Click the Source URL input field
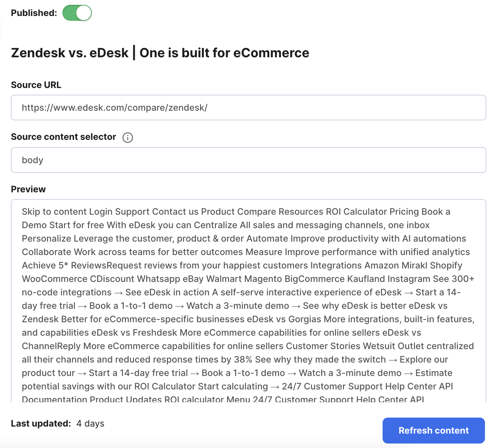Screen dimensions: 492x448 click(249, 108)
